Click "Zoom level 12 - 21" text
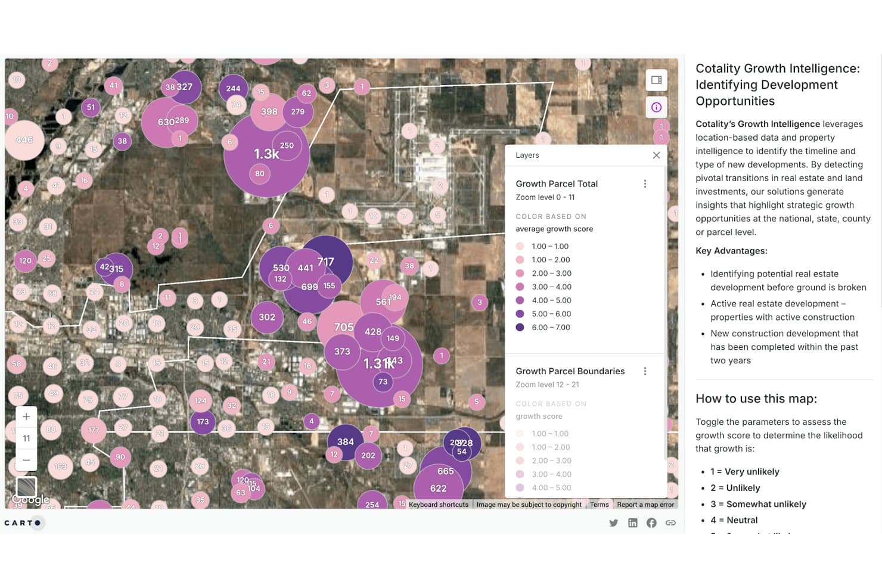This screenshot has height=588, width=882. [x=547, y=385]
